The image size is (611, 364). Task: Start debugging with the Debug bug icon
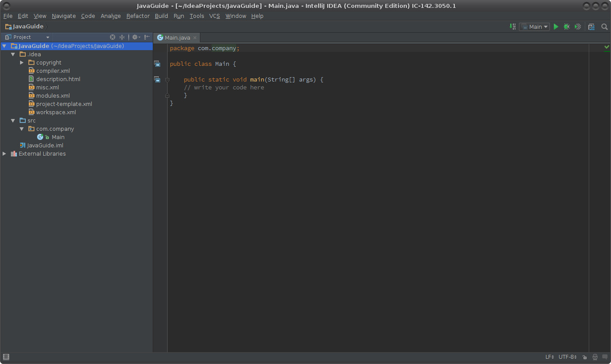tap(566, 27)
